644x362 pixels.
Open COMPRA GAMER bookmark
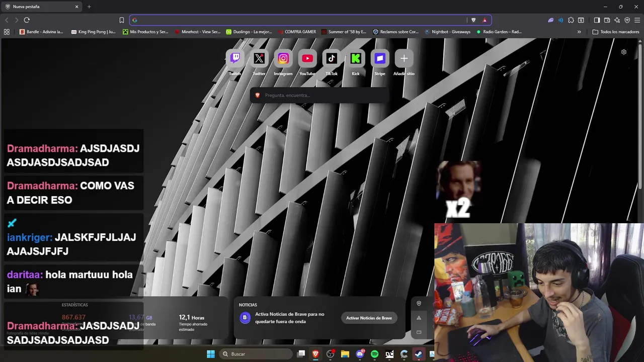297,32
